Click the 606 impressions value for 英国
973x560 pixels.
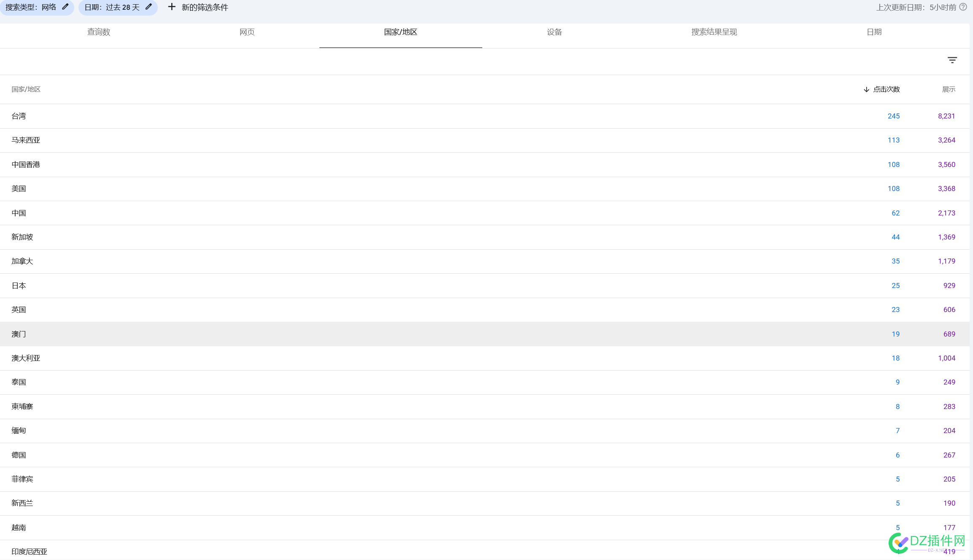point(949,310)
